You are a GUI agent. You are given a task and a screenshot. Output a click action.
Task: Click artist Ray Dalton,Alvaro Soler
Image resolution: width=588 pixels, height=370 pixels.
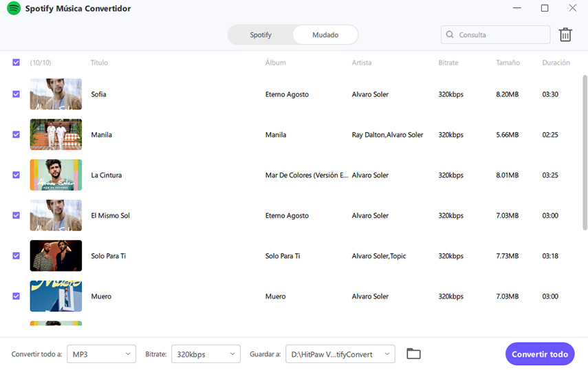click(x=387, y=135)
